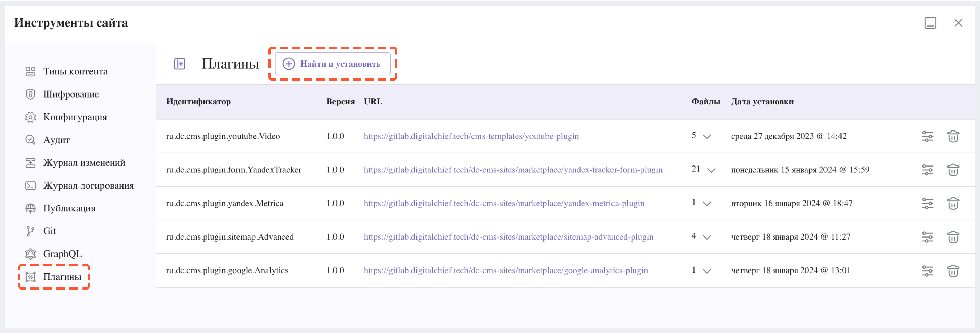Delete the form.YandexTracker plugin

(953, 170)
